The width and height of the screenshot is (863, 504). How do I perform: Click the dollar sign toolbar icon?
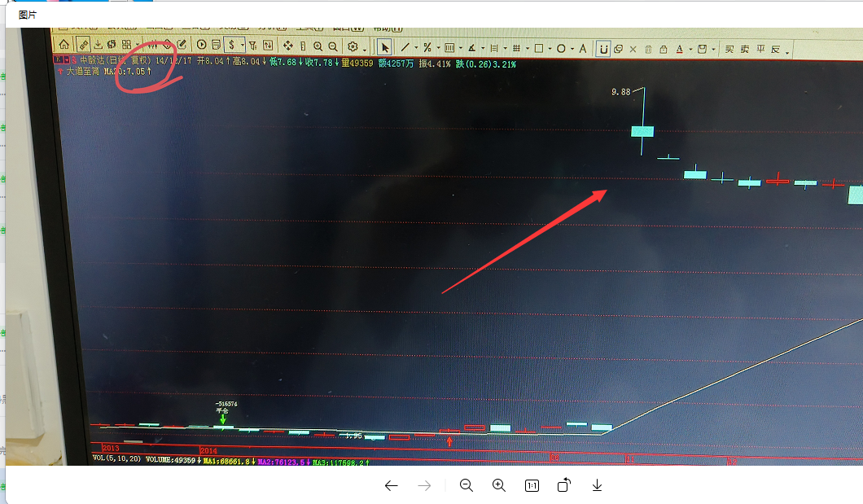pos(232,45)
